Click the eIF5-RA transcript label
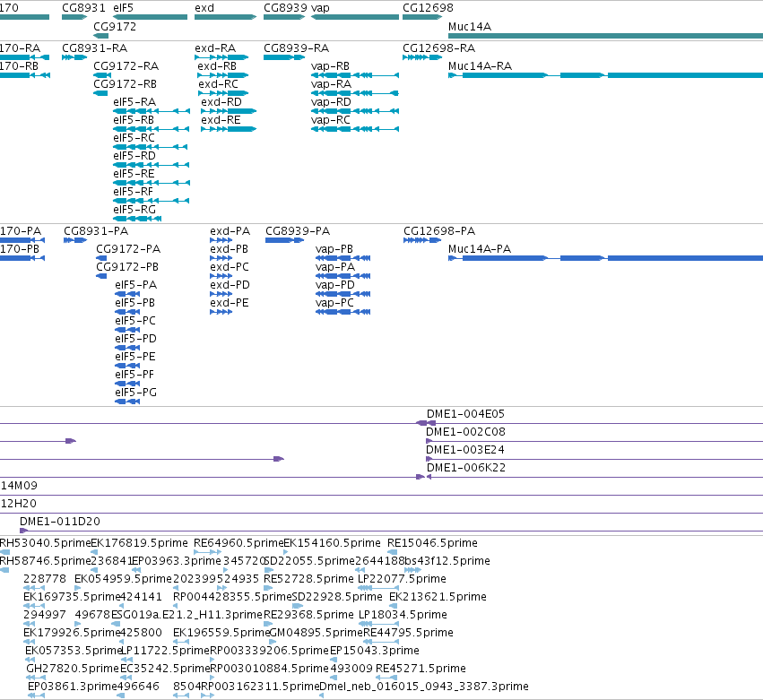The height and width of the screenshot is (700, 763). coord(134,102)
